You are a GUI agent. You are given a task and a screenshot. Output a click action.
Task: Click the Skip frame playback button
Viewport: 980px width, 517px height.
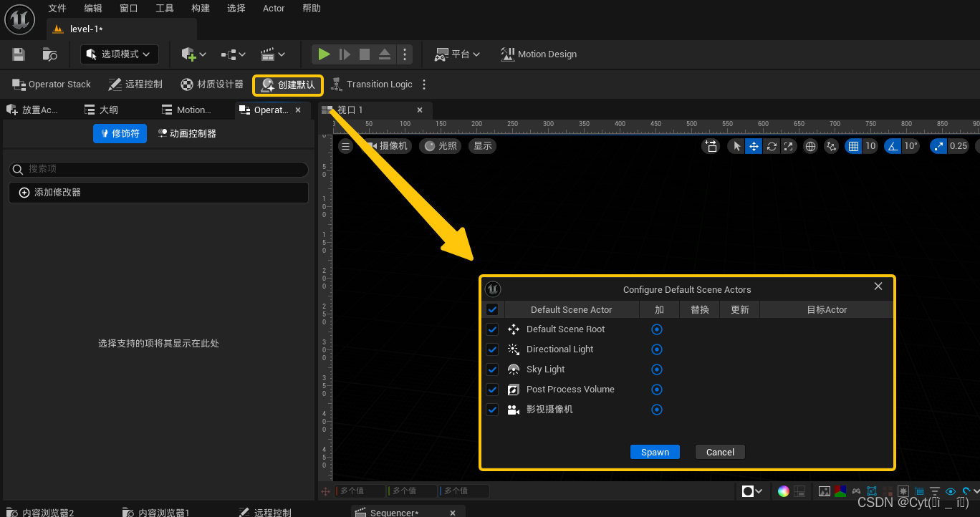coord(345,54)
